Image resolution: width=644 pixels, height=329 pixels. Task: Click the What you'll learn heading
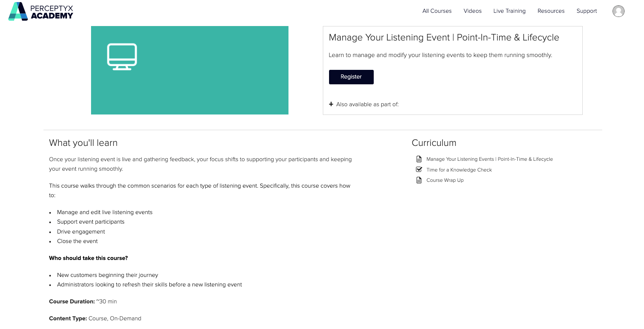(x=83, y=143)
